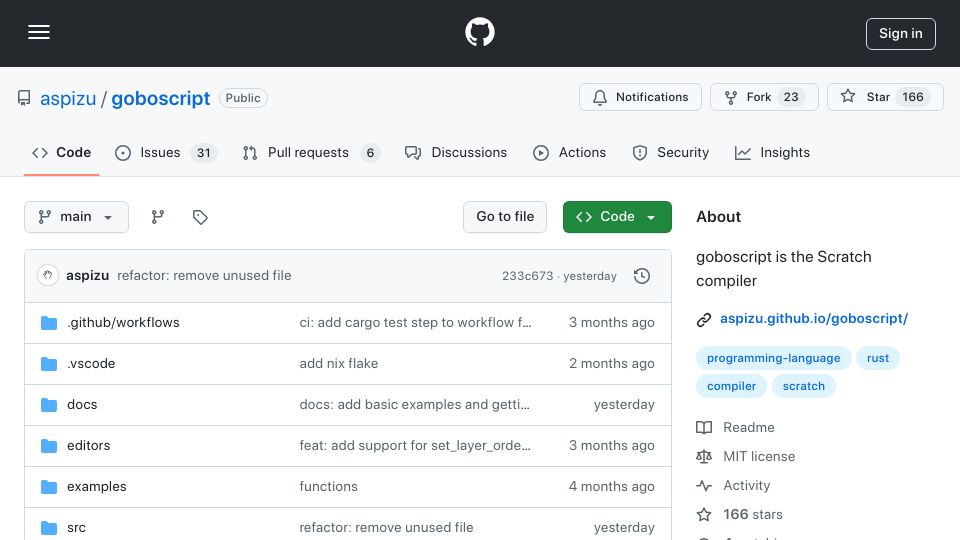Open the src row's commit message link
Viewport: 960px width, 540px height.
(x=386, y=528)
